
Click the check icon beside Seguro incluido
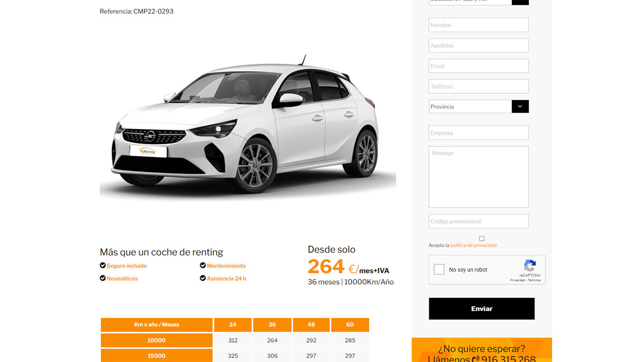coord(103,265)
